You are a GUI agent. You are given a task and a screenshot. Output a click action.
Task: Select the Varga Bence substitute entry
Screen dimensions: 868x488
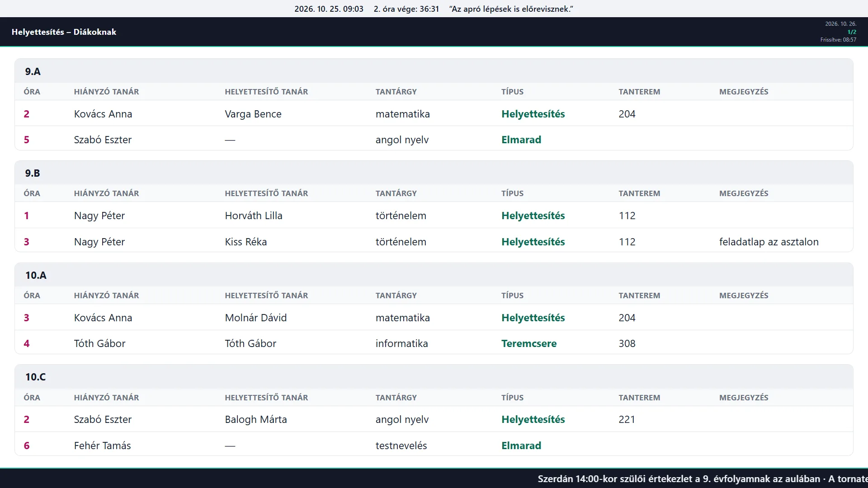point(253,114)
